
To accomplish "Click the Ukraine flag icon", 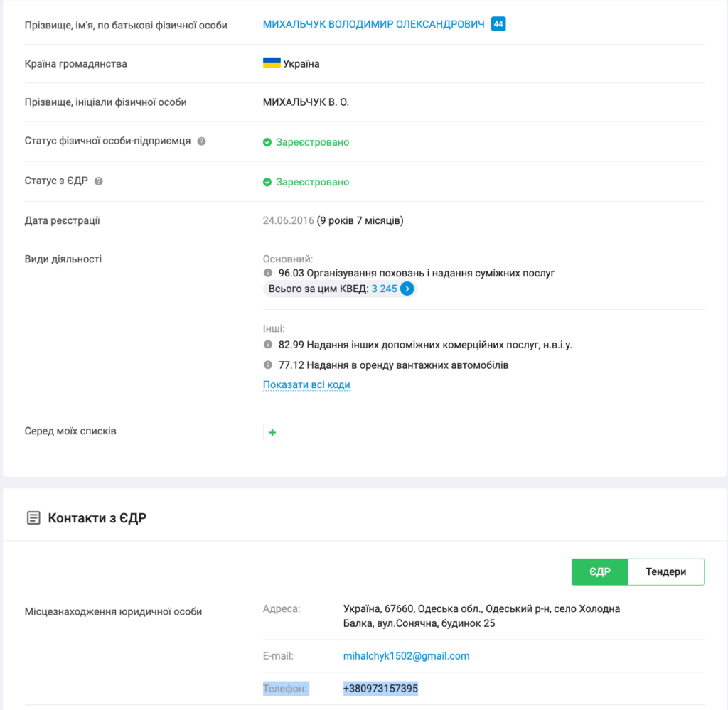I will click(x=272, y=63).
